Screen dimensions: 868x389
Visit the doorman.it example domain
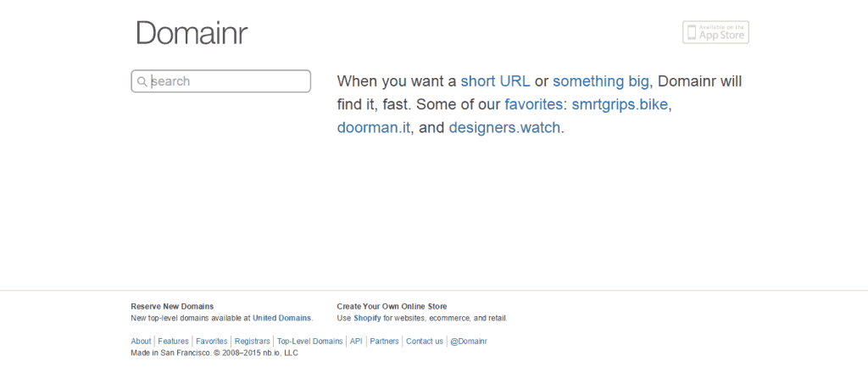click(374, 127)
